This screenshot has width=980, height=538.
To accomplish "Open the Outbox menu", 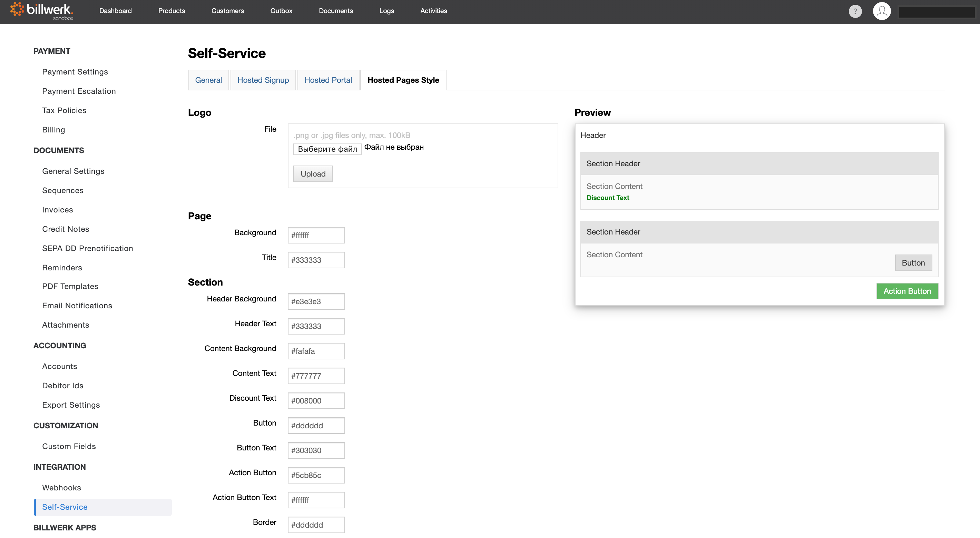I will (281, 11).
